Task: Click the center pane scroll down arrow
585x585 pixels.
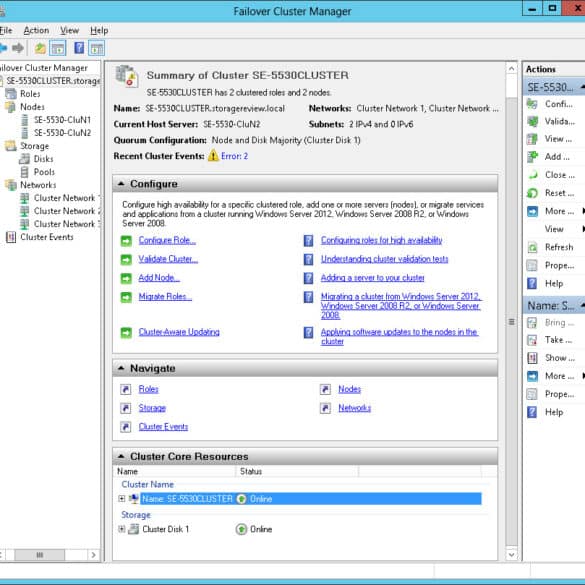Action: click(x=512, y=555)
